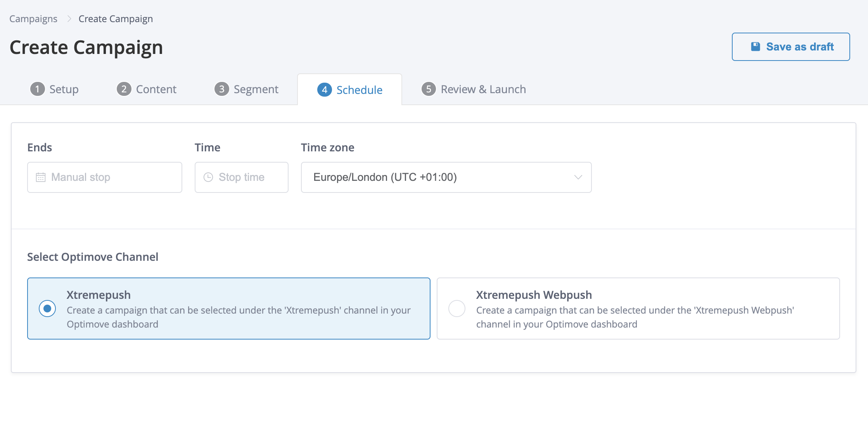Click the calendar icon in Ends field
868x423 pixels.
click(41, 177)
